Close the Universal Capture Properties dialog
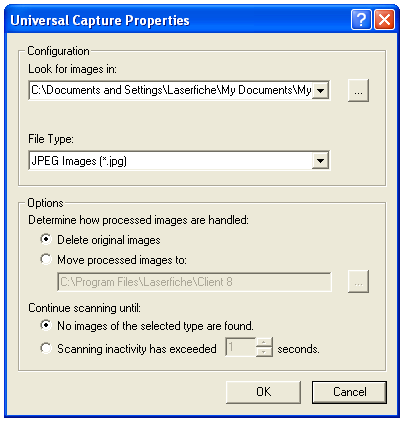Image resolution: width=404 pixels, height=422 pixels. coord(384,20)
